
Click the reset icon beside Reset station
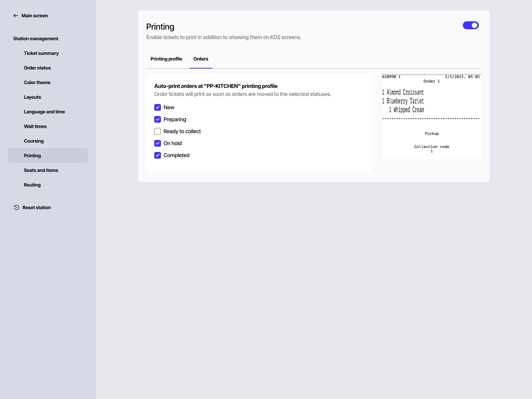tap(16, 207)
